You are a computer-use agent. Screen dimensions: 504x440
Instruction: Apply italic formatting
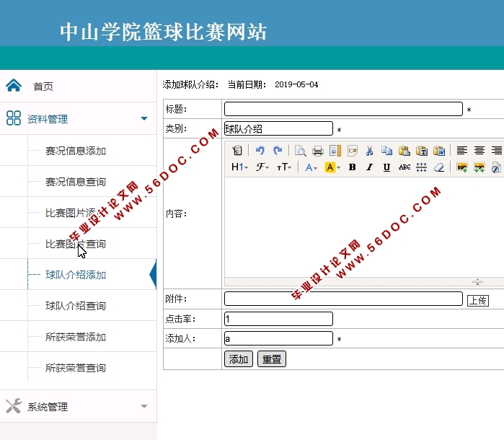coord(369,167)
